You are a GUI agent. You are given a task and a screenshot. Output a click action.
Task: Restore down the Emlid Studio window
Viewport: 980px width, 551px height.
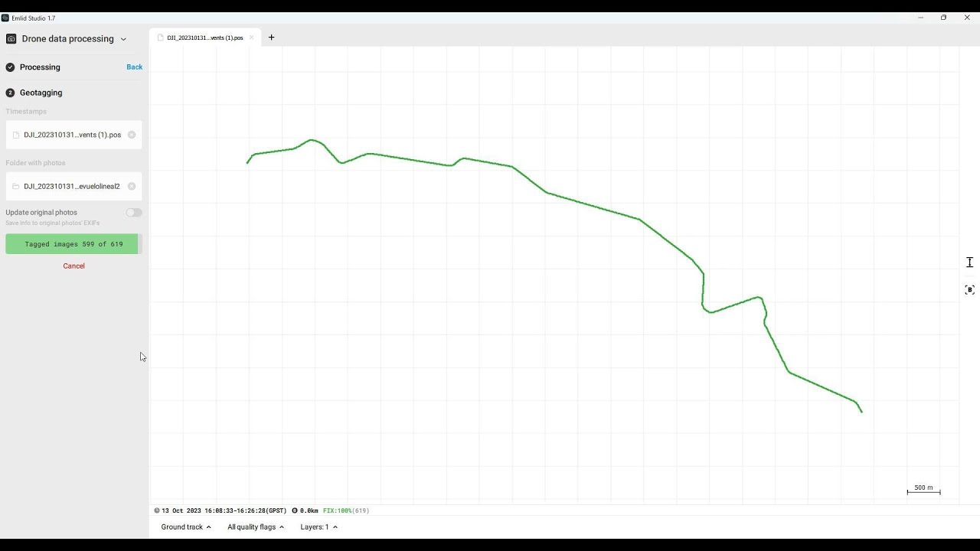tap(943, 18)
